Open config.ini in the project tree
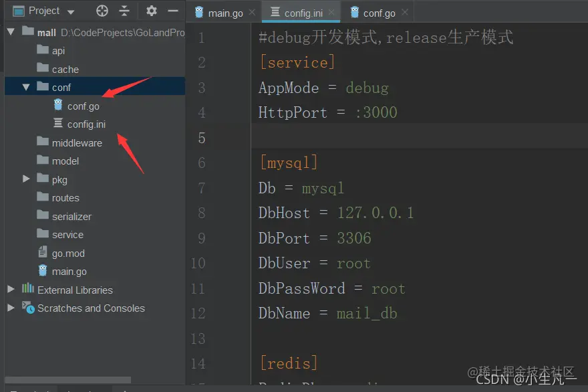This screenshot has height=392, width=588. pyautogui.click(x=86, y=124)
